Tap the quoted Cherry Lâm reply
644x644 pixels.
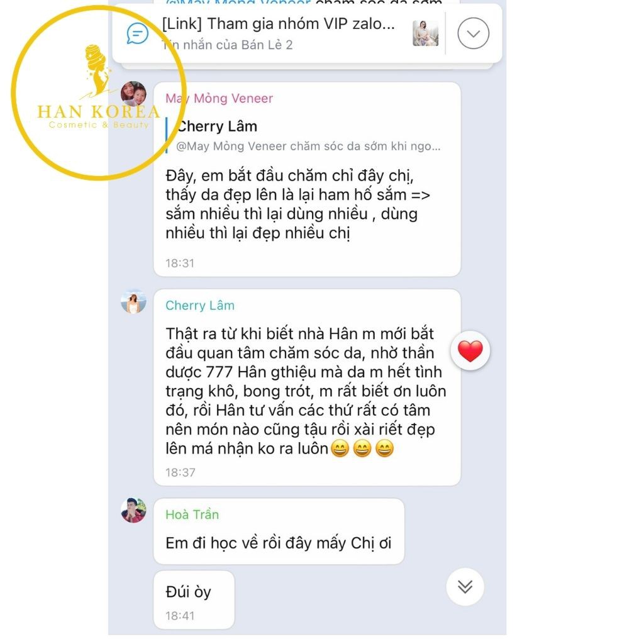304,136
